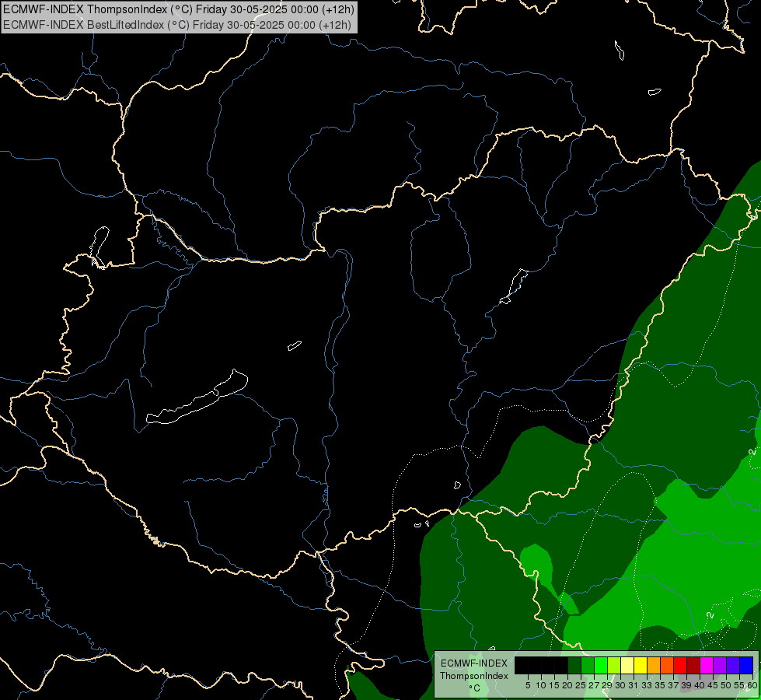Screen dimensions: 761x700
Task: Click the legend tick value 40
Action: 700,685
